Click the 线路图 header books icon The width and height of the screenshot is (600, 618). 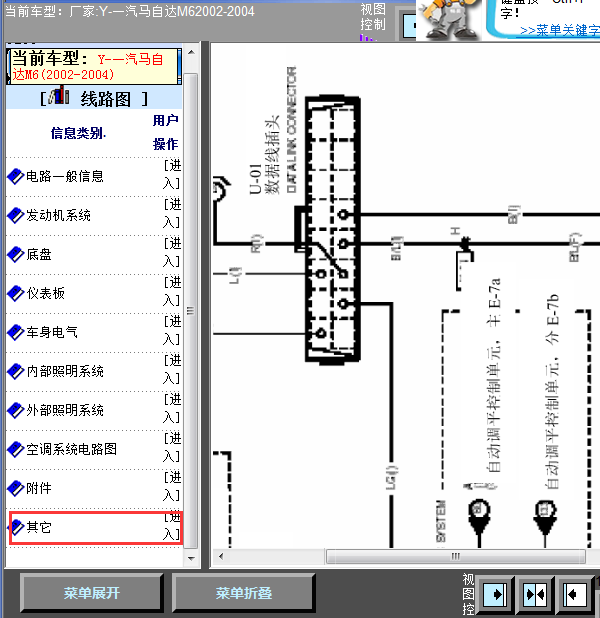click(x=60, y=96)
